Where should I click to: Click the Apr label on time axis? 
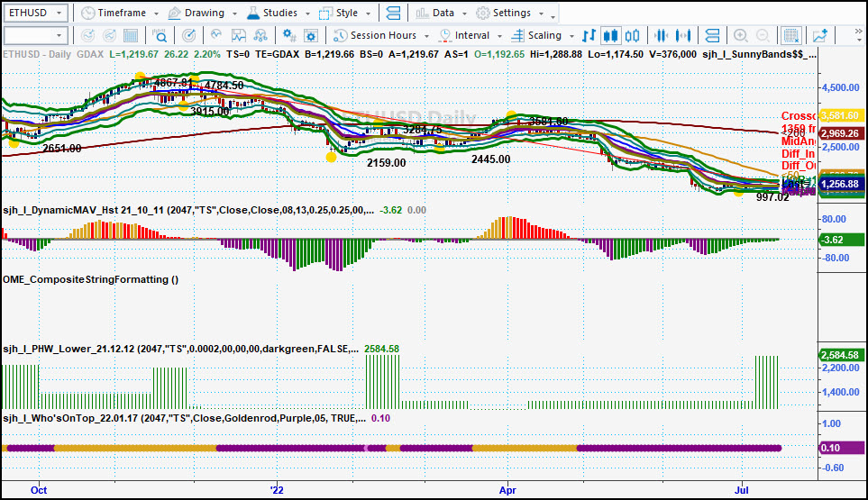tap(507, 490)
